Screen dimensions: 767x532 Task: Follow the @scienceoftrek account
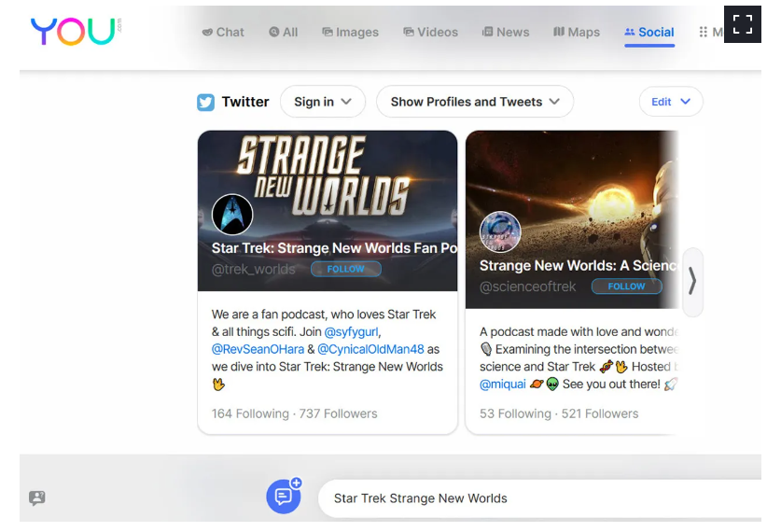click(x=627, y=287)
